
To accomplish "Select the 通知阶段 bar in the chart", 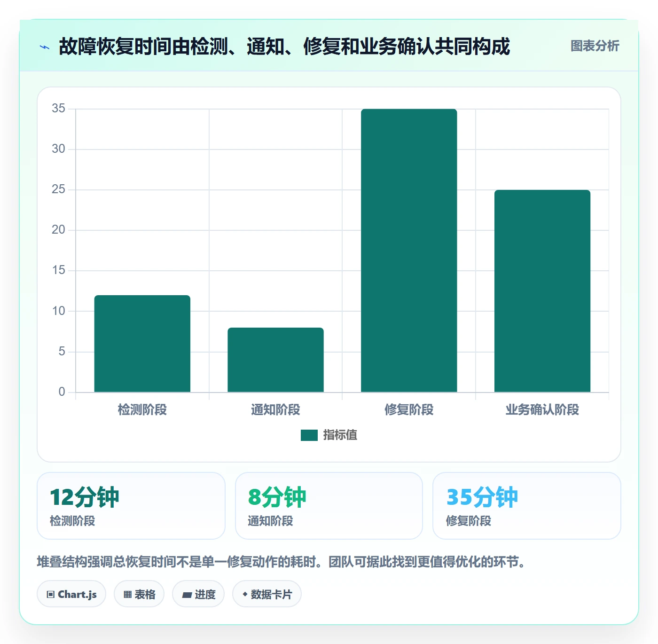I will tap(275, 360).
